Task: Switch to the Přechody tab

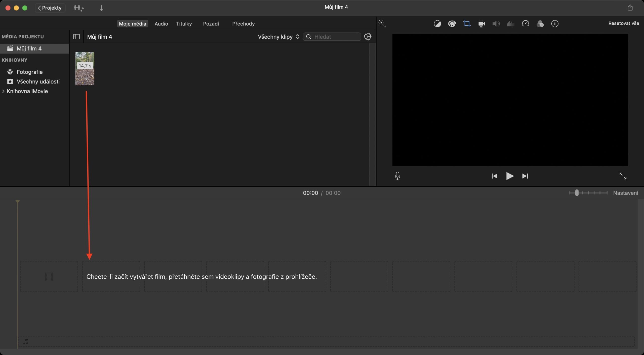Action: pos(243,23)
